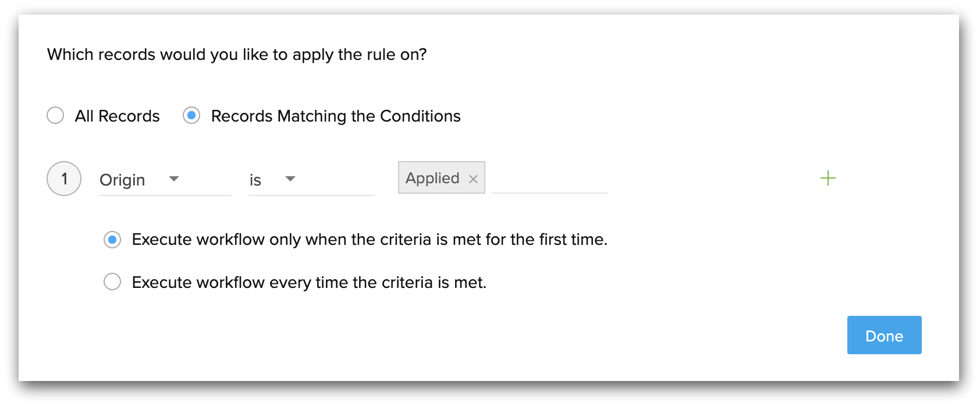Open the "is" operator dropdown

(311, 180)
